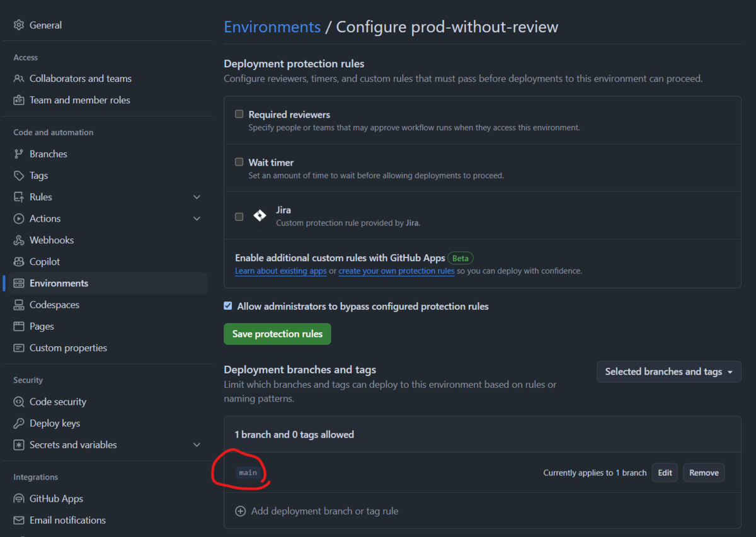Viewport: 756px width, 537px height.
Task: Enable the Required reviewers checkbox
Action: (239, 114)
